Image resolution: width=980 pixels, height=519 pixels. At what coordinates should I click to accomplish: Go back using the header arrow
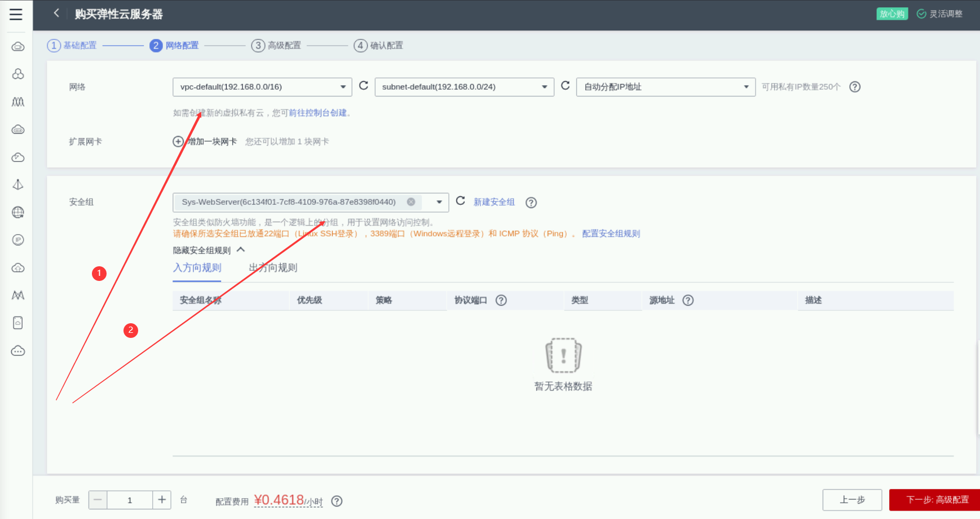(56, 13)
